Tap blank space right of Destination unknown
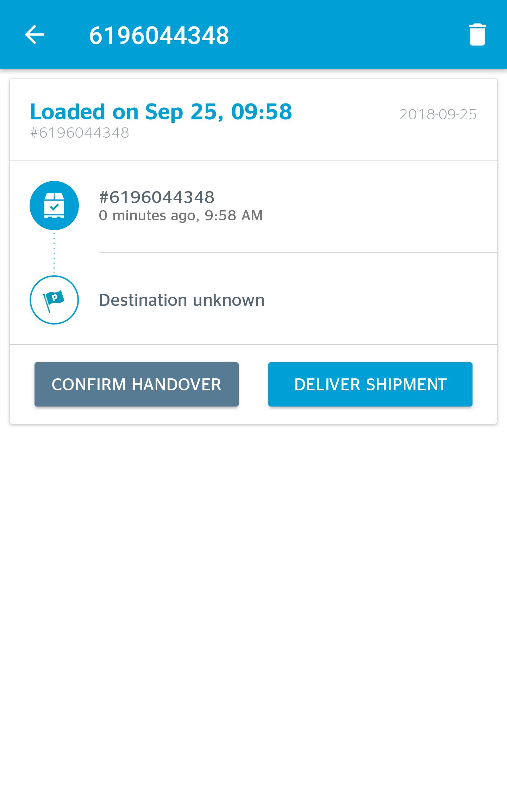507x812 pixels. tap(380, 300)
